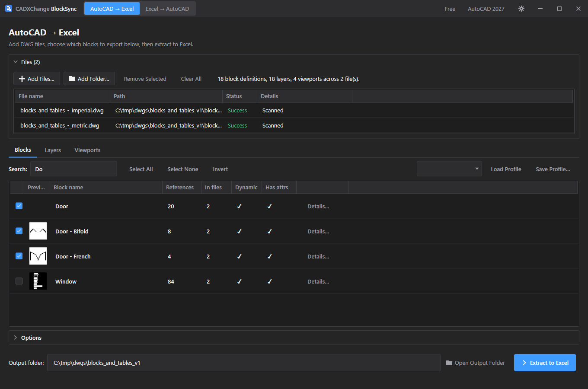Expand the Options section
The width and height of the screenshot is (588, 389).
coord(16,338)
